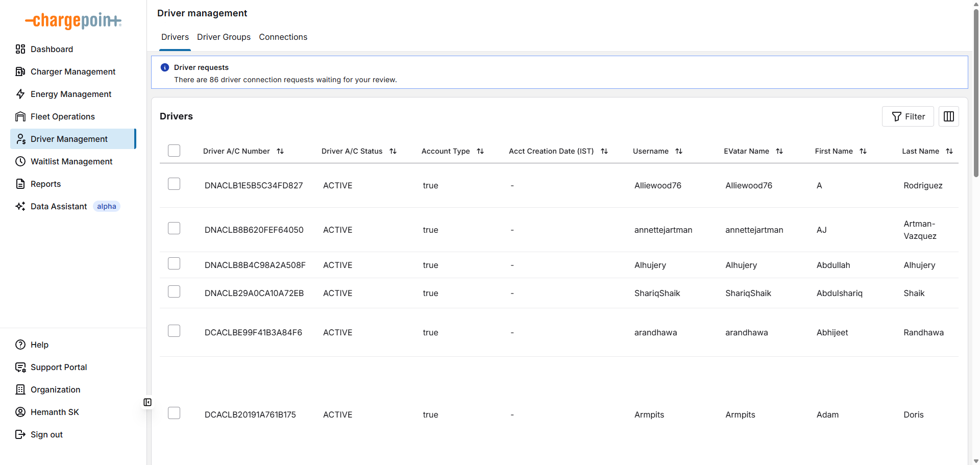Open Waitlist Management clock icon

click(20, 161)
